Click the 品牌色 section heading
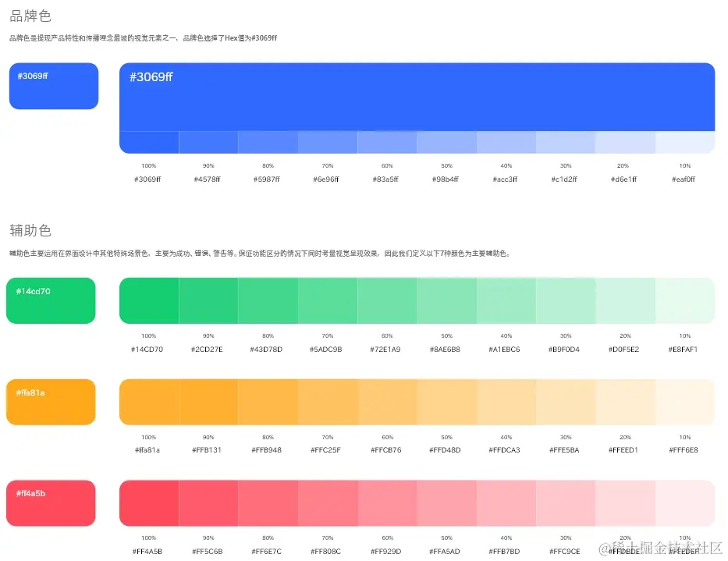 pos(30,16)
